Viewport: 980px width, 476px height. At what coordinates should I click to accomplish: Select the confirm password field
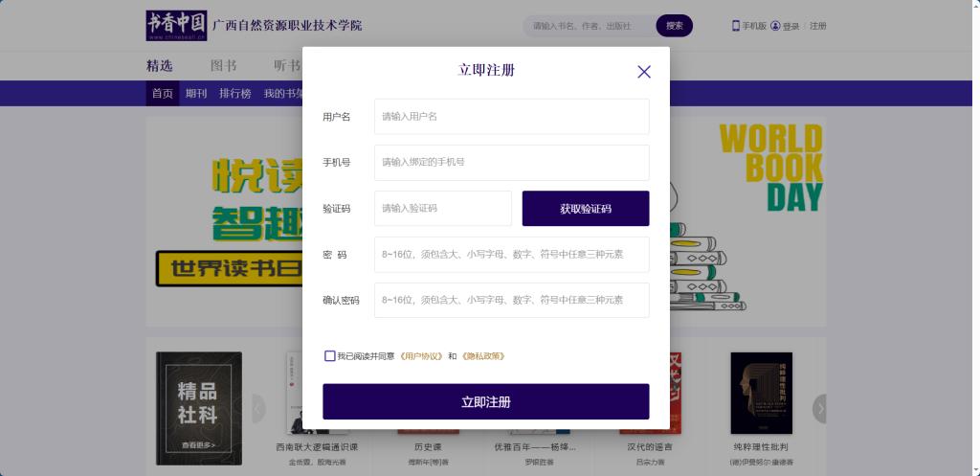[x=511, y=301]
